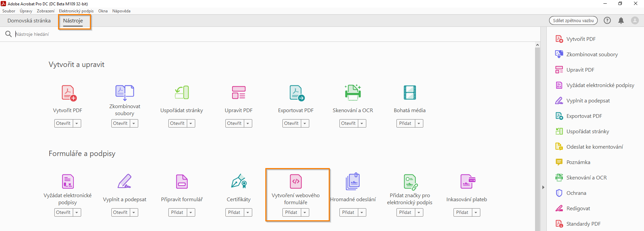
Task: Click Otevřít button under Skenování a OCR
Action: click(x=348, y=124)
